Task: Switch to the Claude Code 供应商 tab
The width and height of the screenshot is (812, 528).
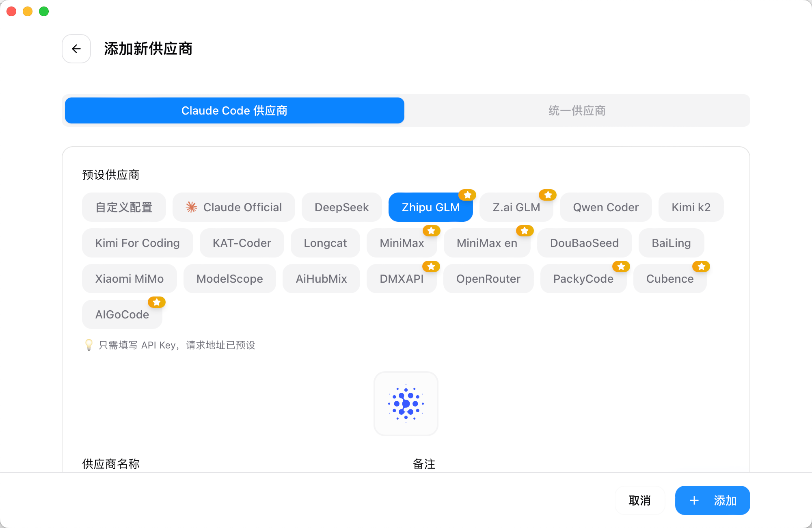Action: [234, 110]
